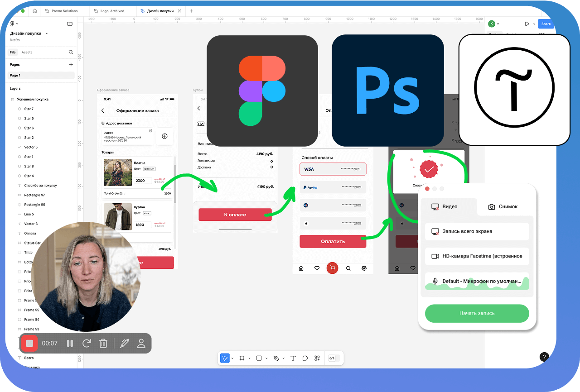The height and width of the screenshot is (392, 580).
Task: Select the Frame 54 layer
Action: 32,320
